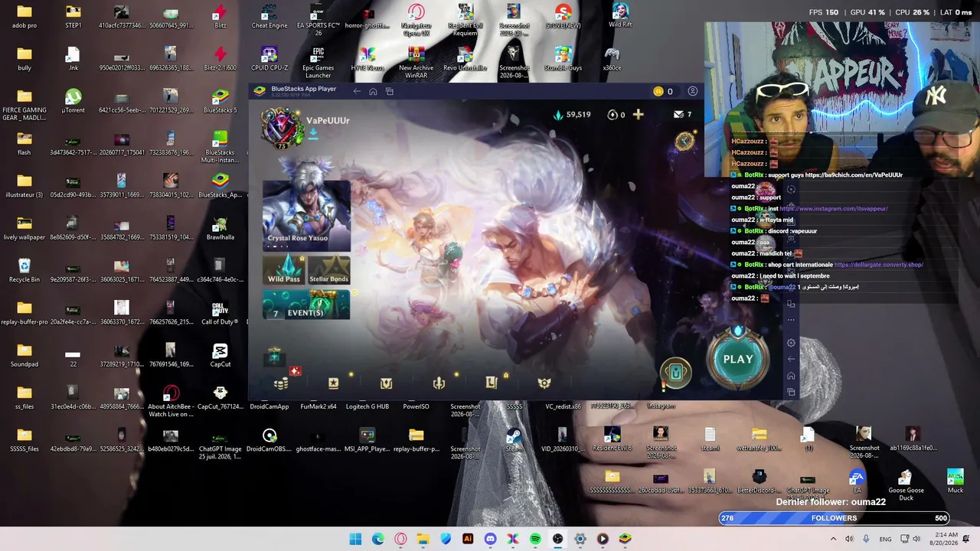The image size is (980, 551).
Task: Select the µTorrent desktop shortcut
Action: (x=73, y=102)
